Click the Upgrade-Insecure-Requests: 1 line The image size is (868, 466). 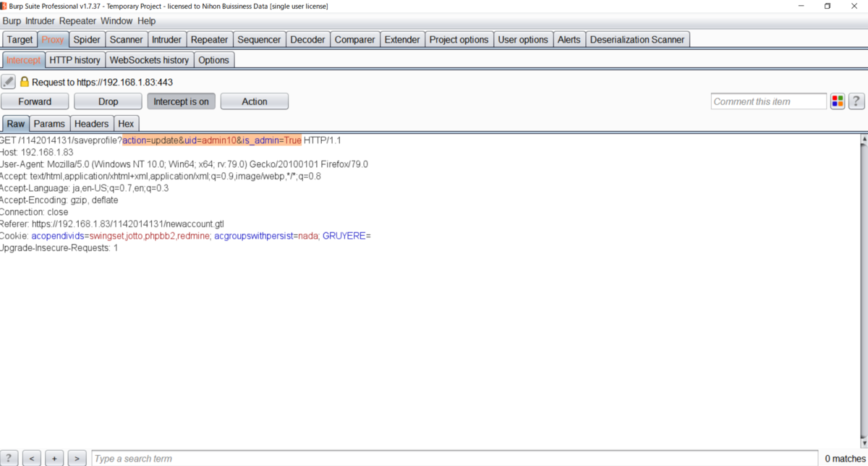point(59,248)
